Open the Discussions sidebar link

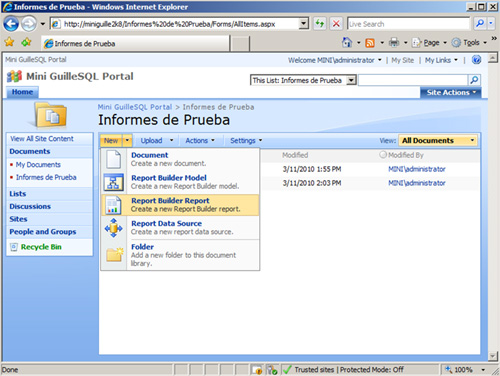click(30, 206)
